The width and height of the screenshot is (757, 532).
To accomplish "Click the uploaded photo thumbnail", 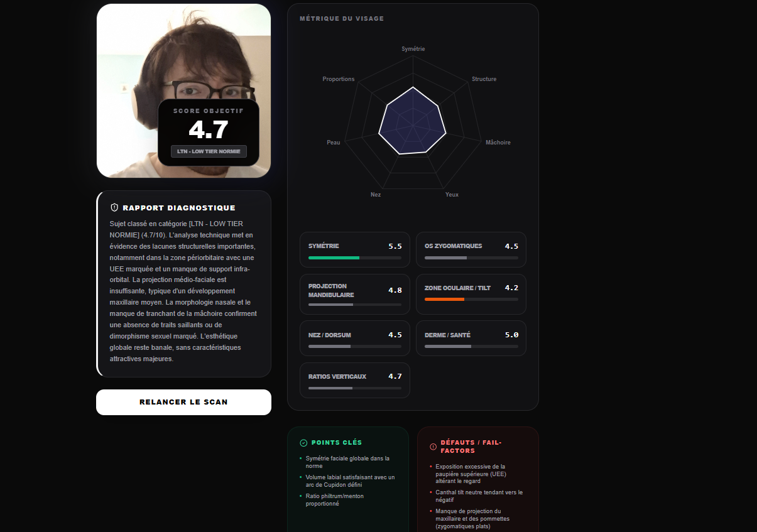I will [183, 50].
